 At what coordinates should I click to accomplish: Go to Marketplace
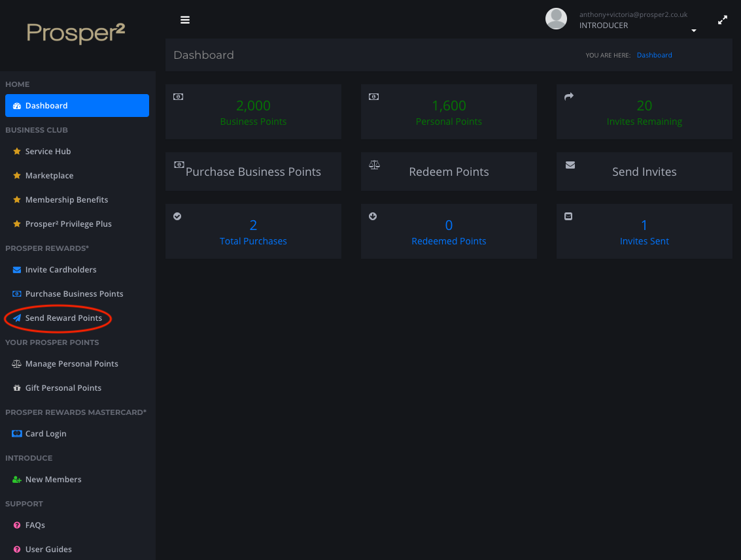coord(49,176)
